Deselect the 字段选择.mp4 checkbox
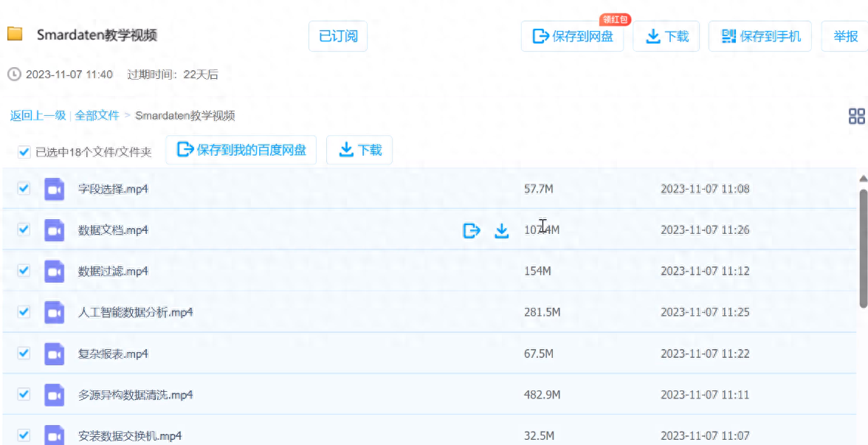Image resolution: width=868 pixels, height=445 pixels. pos(24,188)
